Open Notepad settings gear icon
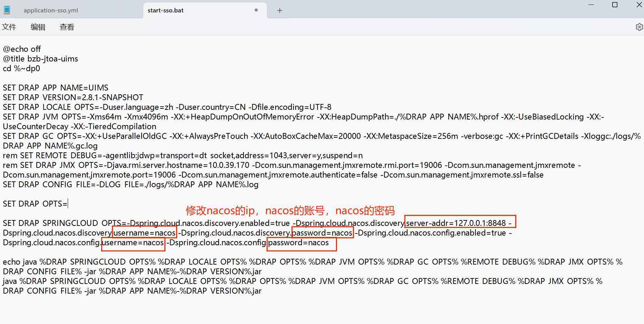The image size is (644, 324). point(639,27)
